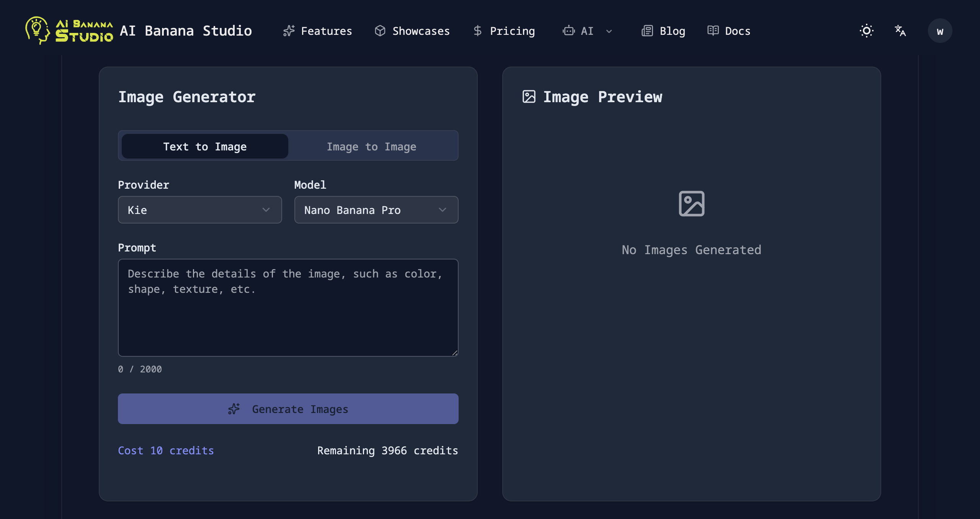Viewport: 980px width, 519px height.
Task: Open the Provider dropdown showing Kie
Action: tap(199, 210)
